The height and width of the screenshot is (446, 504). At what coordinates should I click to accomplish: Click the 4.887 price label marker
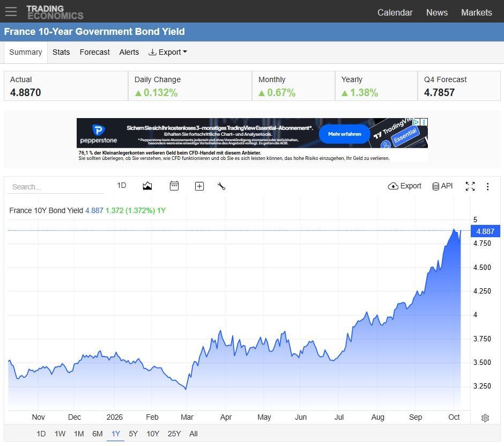pyautogui.click(x=485, y=231)
